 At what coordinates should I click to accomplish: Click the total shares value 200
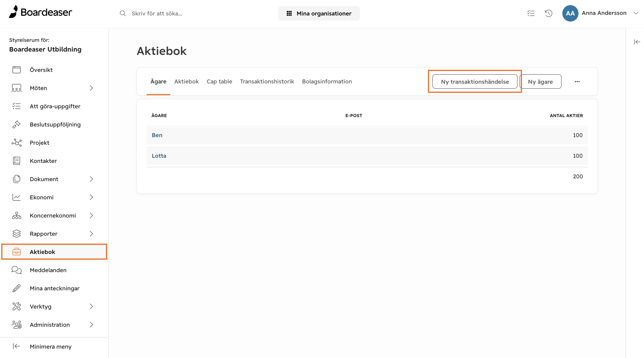578,176
